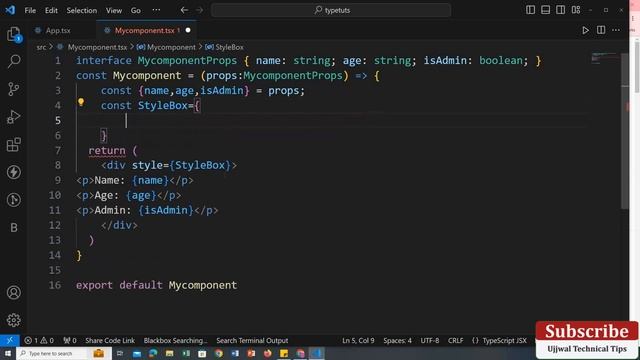Screen dimensions: 640x360
Task: Open the Git Graph sidebar icon
Action: 13,200
